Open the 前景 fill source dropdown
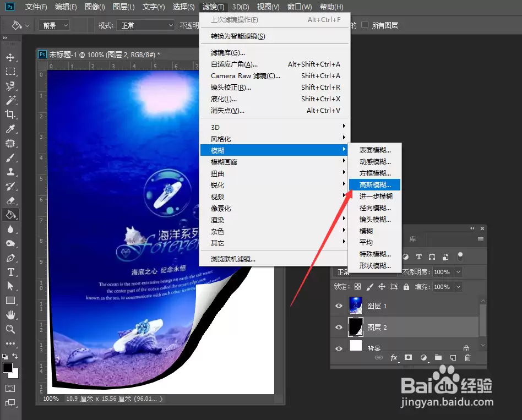The width and height of the screenshot is (522, 420). point(54,25)
